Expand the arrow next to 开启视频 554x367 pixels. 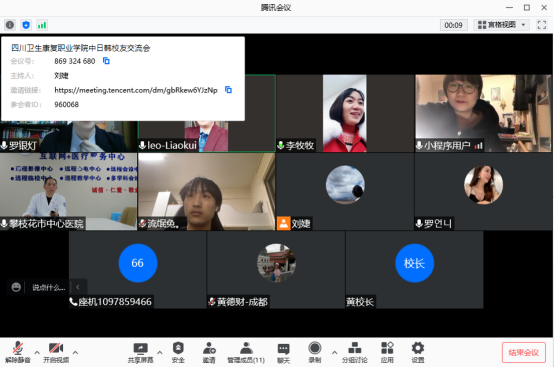(x=75, y=352)
